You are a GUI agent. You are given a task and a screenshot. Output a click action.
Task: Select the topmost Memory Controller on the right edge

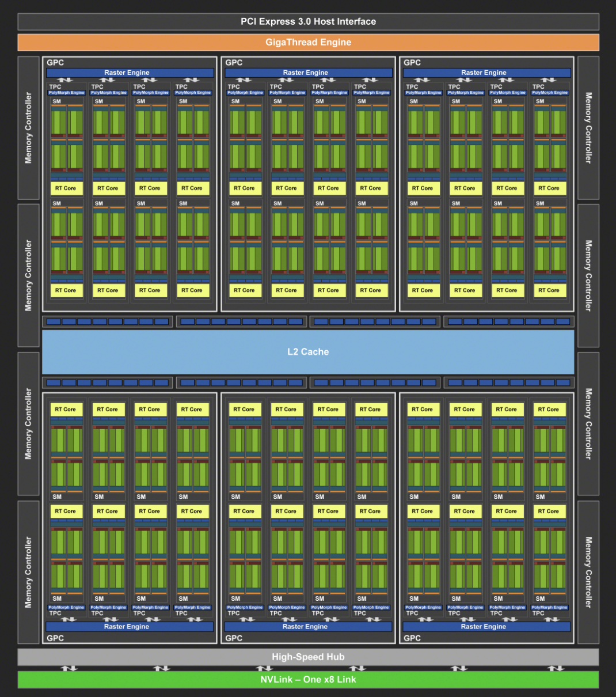tap(588, 128)
